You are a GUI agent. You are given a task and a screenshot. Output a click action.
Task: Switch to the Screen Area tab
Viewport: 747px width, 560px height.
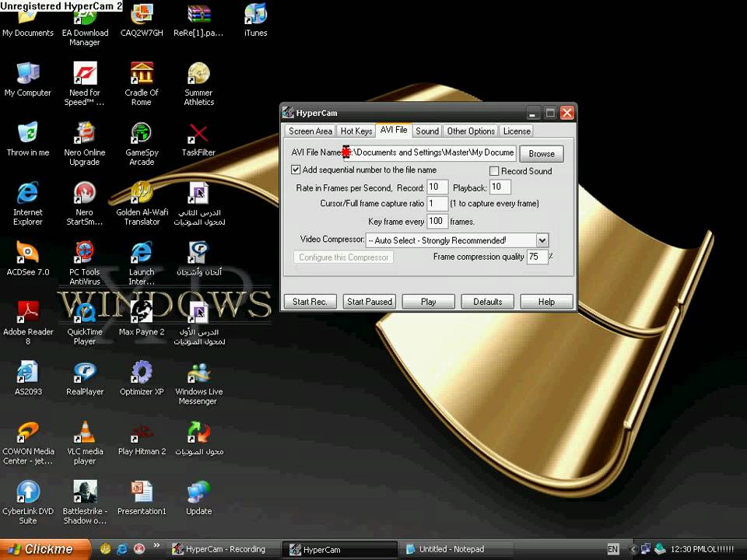310,131
